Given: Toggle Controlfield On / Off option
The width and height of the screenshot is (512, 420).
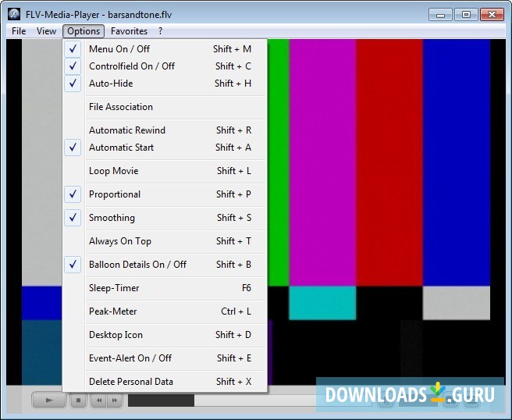Looking at the screenshot, I should pos(165,66).
